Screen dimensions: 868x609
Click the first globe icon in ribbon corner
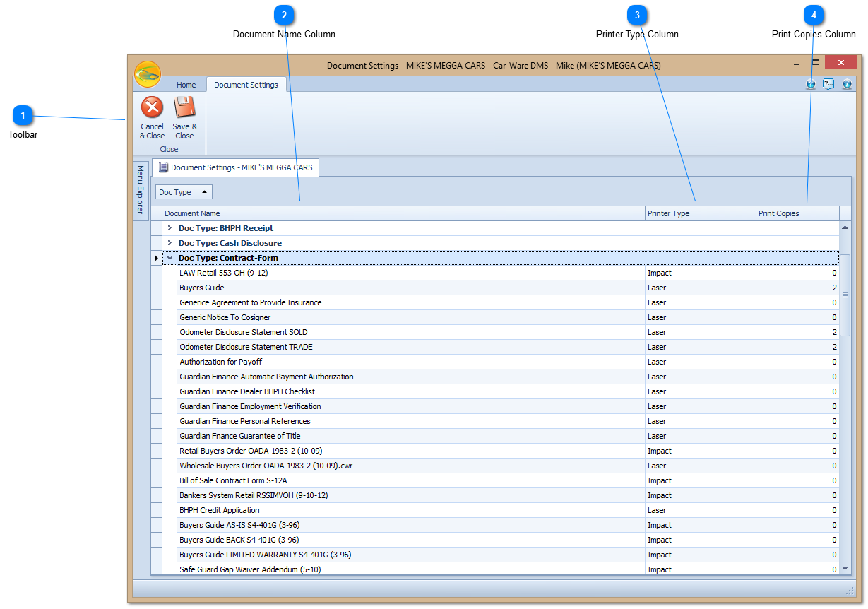tap(811, 84)
